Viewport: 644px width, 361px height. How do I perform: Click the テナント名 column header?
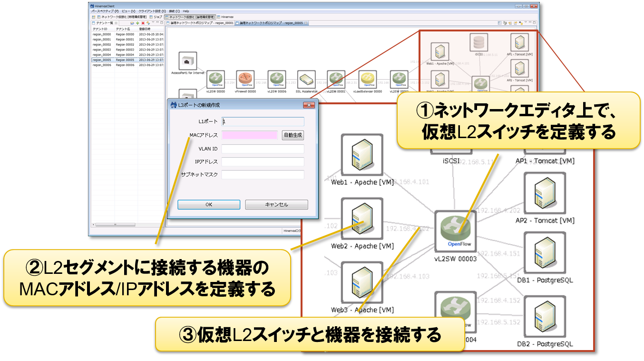(x=126, y=29)
